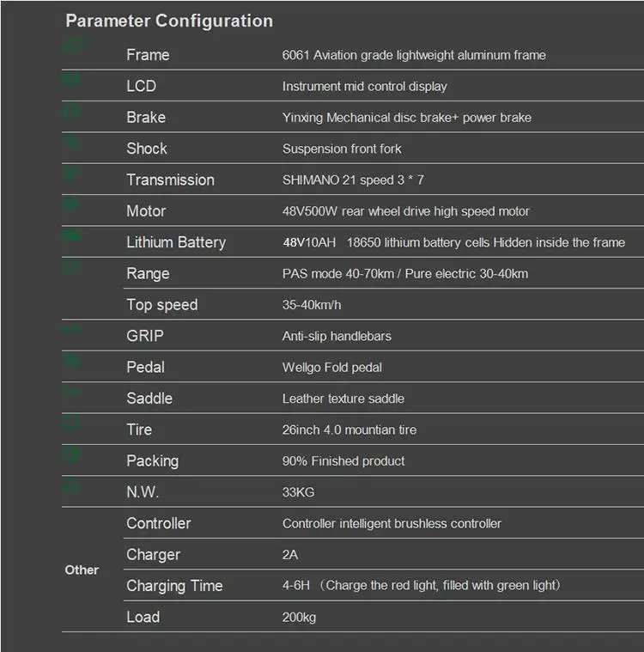
Task: Select the Saddle label
Action: (149, 399)
